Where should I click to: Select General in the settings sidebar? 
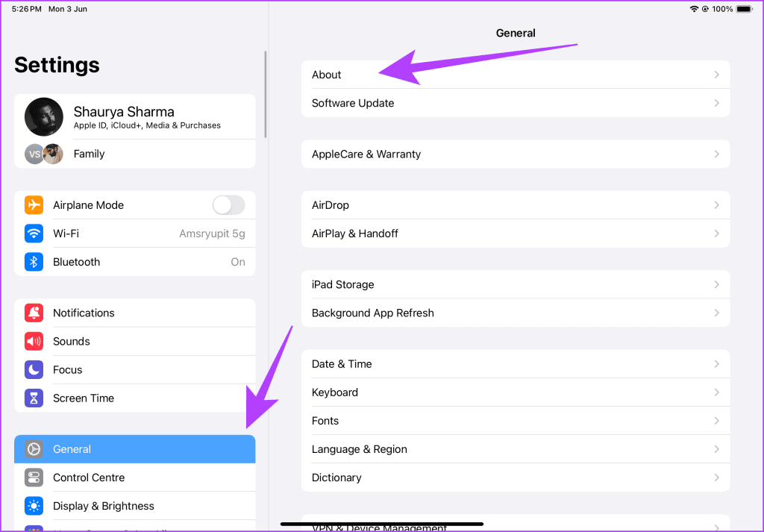(x=134, y=449)
